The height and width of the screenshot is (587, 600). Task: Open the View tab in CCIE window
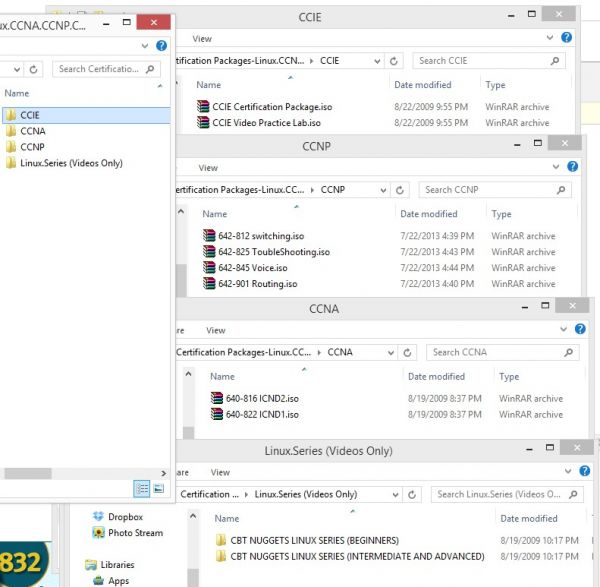tap(202, 39)
